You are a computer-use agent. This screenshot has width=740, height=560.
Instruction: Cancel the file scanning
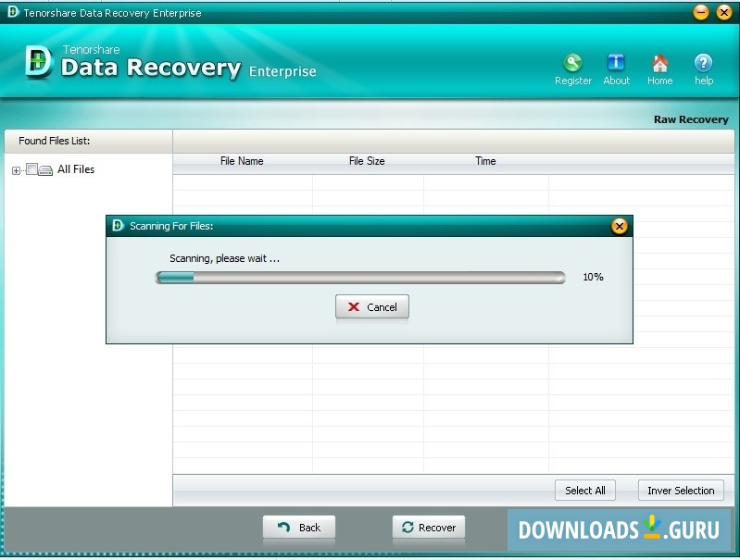pyautogui.click(x=372, y=307)
